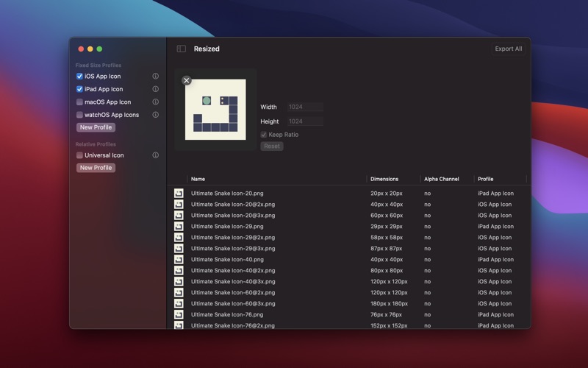Uncheck the iPad App Icon profile

coord(79,89)
